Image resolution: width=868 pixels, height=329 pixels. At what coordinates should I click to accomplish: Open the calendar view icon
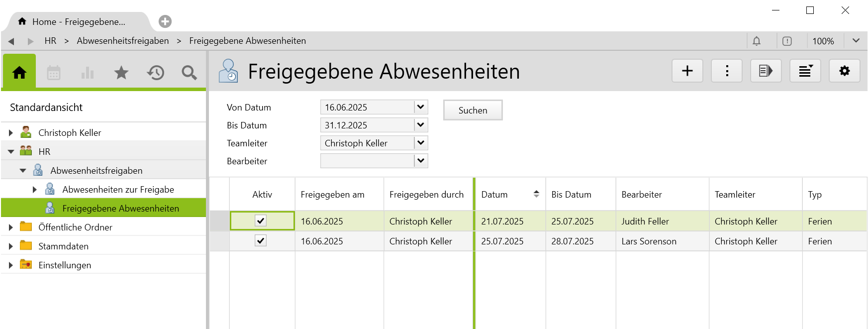click(54, 73)
